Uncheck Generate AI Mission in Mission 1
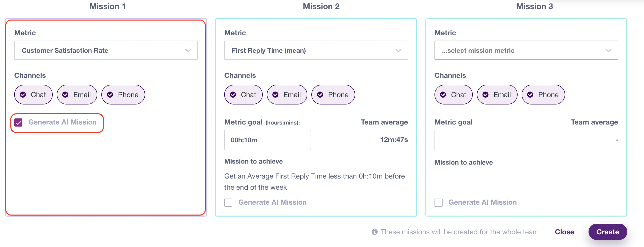This screenshot has height=247, width=644. (x=18, y=122)
